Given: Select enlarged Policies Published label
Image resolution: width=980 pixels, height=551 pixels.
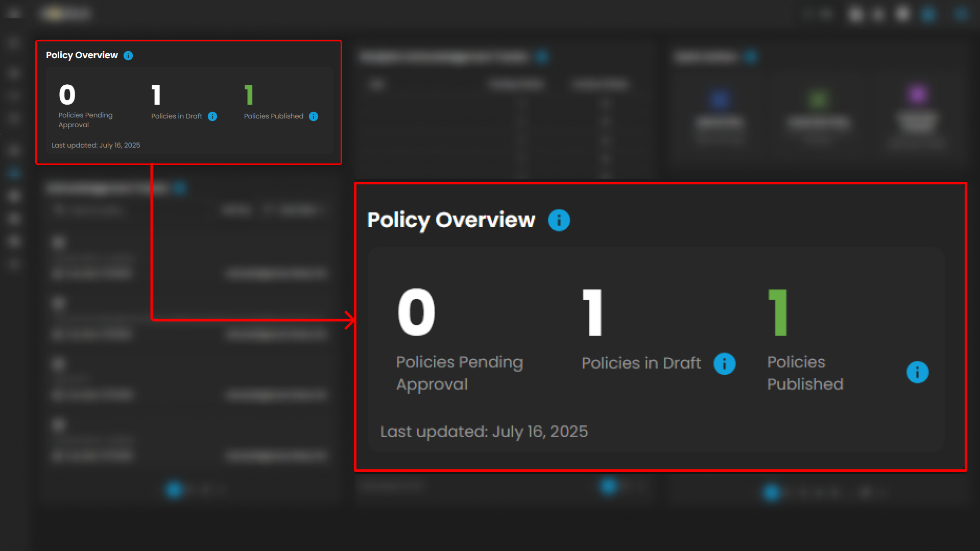Looking at the screenshot, I should (x=805, y=373).
